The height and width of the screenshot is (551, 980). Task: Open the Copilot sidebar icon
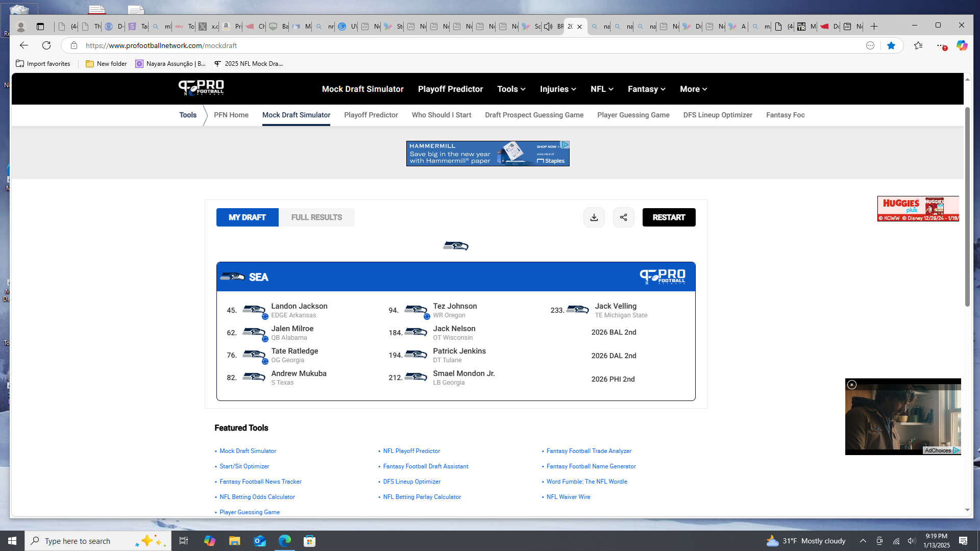tap(962, 45)
